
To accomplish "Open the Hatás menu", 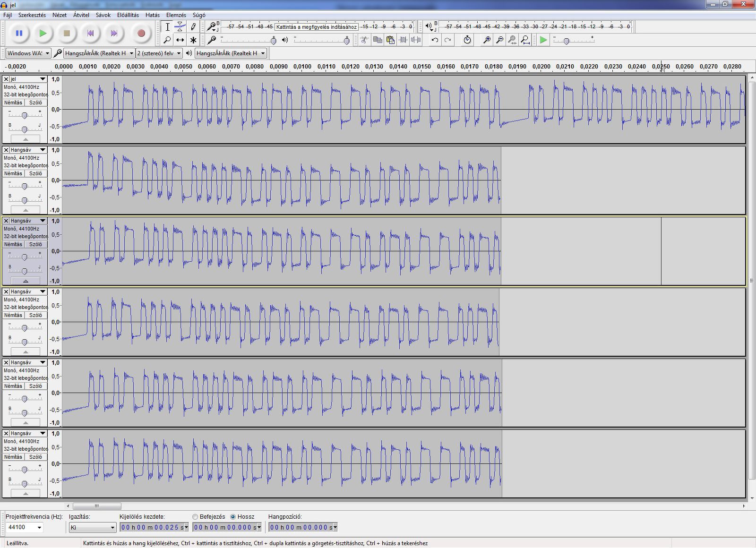I will [x=153, y=15].
